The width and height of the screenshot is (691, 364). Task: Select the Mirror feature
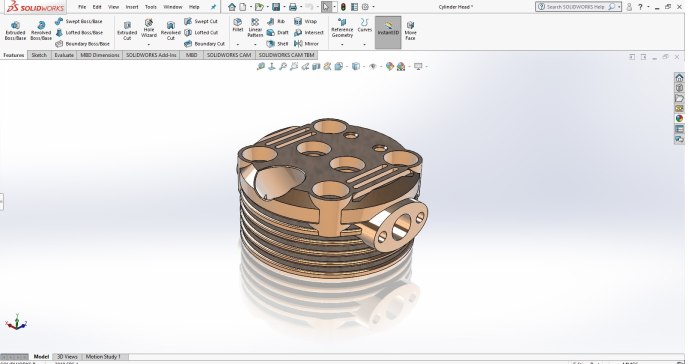point(306,44)
